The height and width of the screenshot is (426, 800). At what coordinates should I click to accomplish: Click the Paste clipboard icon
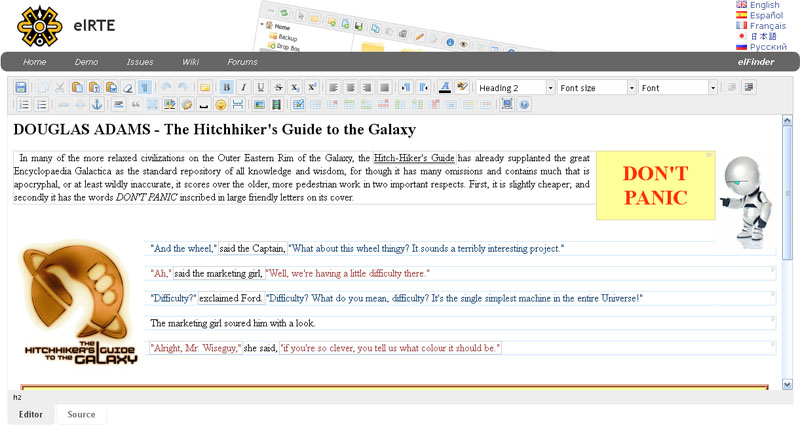pos(77,87)
